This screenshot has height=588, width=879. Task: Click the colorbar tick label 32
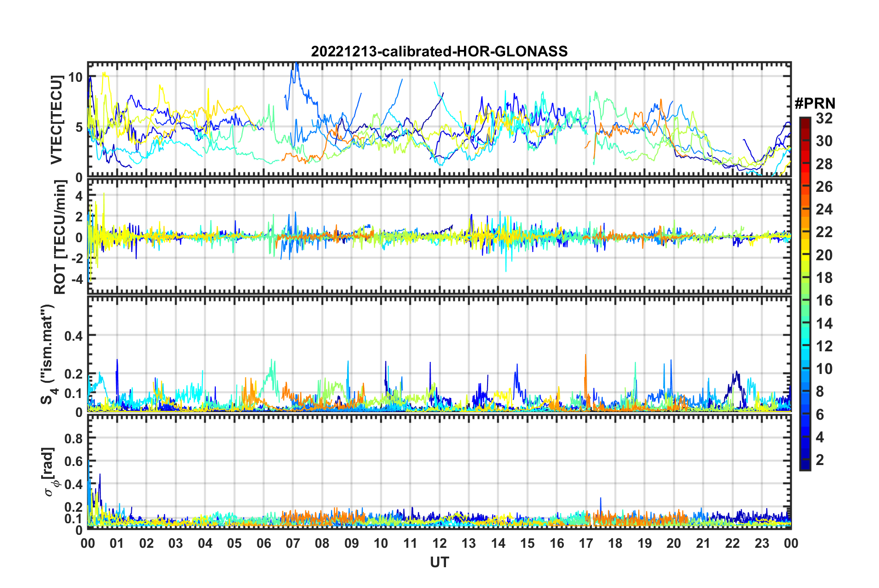pos(824,118)
